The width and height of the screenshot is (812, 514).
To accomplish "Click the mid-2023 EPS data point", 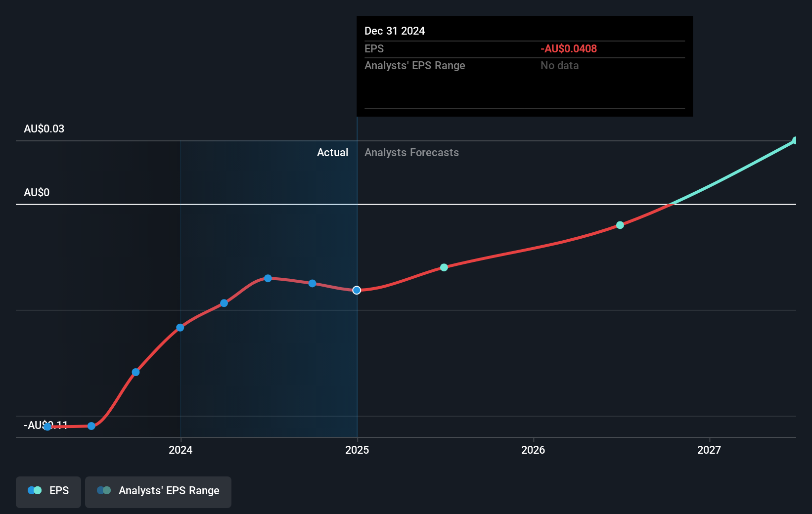I will click(x=91, y=426).
